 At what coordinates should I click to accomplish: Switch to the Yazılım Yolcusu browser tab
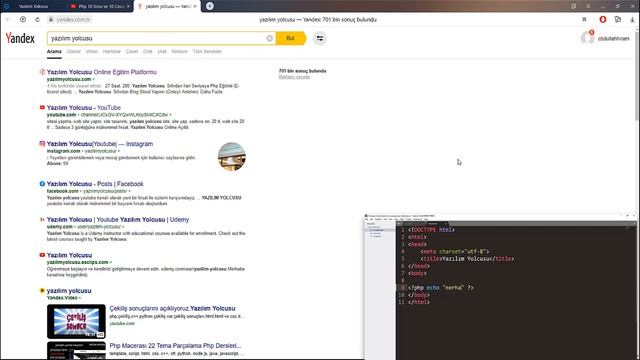tap(33, 6)
